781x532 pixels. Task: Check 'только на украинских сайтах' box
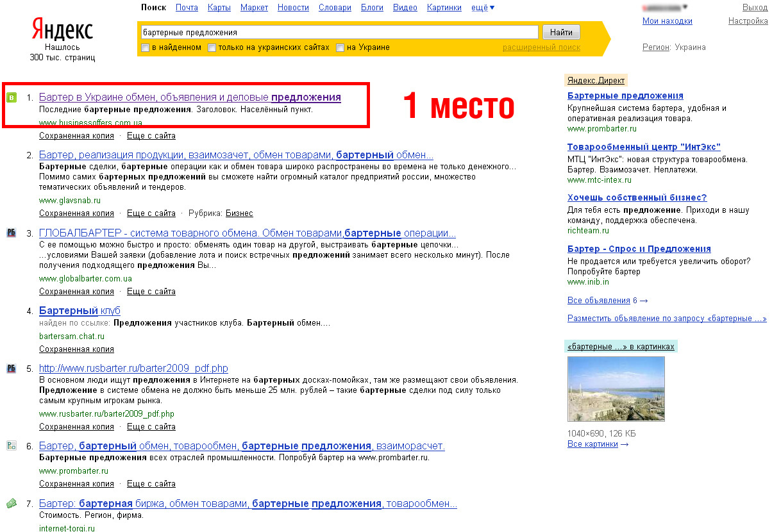(212, 47)
